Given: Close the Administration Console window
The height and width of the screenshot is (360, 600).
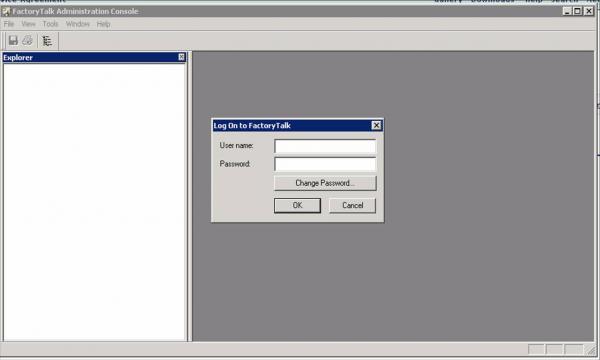Looking at the screenshot, I should point(589,11).
